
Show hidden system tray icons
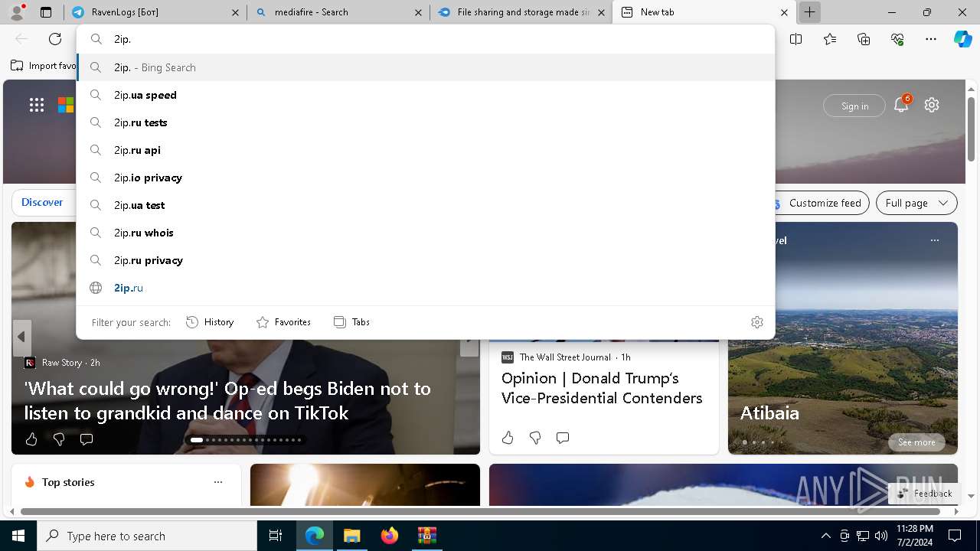pyautogui.click(x=825, y=536)
